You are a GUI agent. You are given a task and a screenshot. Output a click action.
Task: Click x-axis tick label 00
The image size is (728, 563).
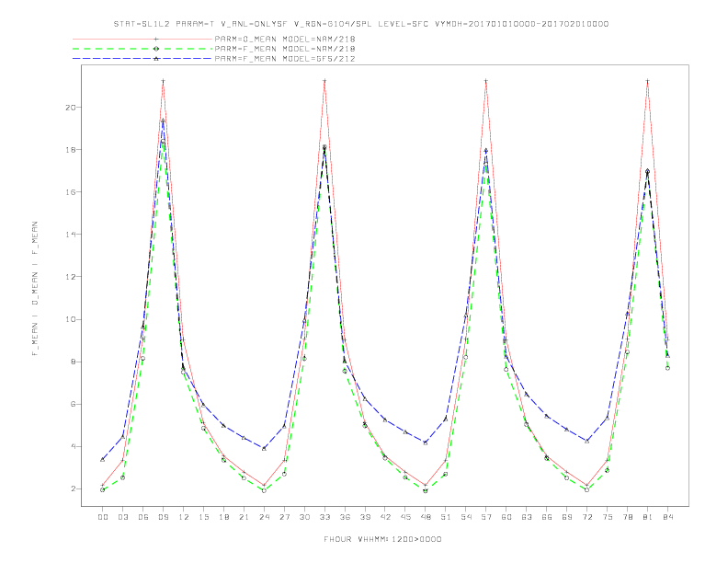103,517
